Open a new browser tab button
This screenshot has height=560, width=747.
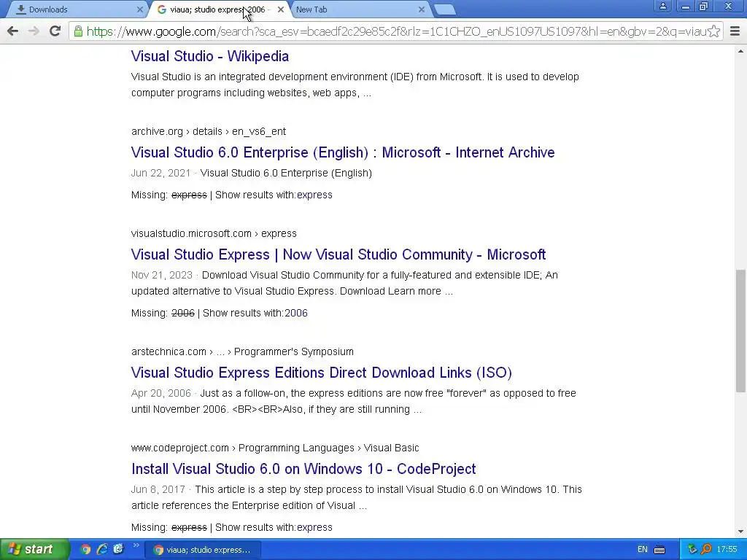[x=445, y=10]
